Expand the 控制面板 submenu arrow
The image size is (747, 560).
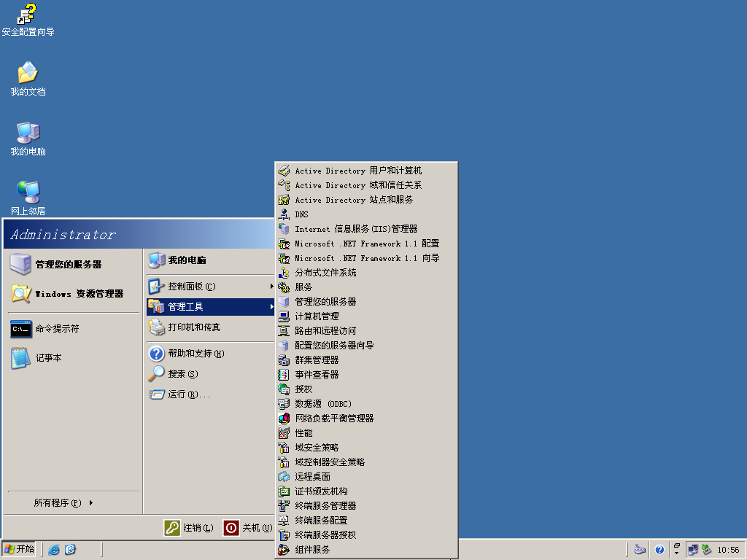coord(271,286)
